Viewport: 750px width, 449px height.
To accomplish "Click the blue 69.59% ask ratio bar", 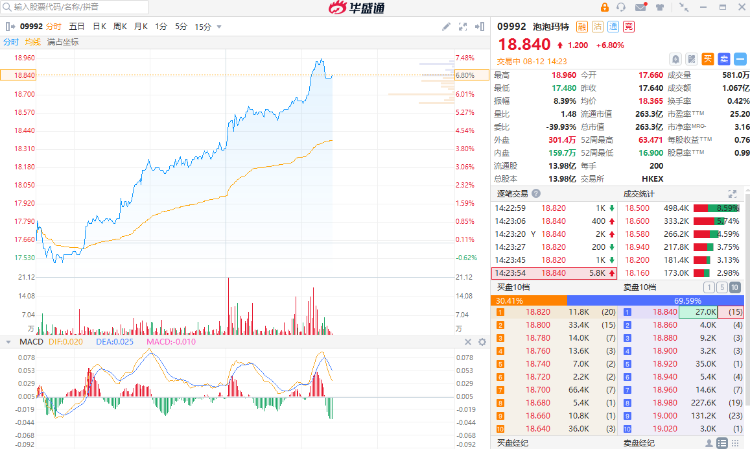I will point(655,301).
